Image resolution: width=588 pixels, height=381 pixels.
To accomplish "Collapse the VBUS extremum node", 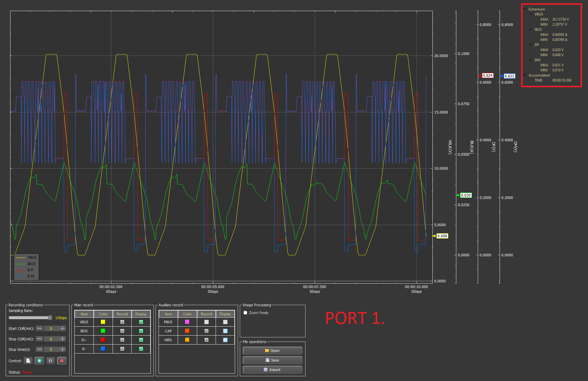I will click(531, 14).
